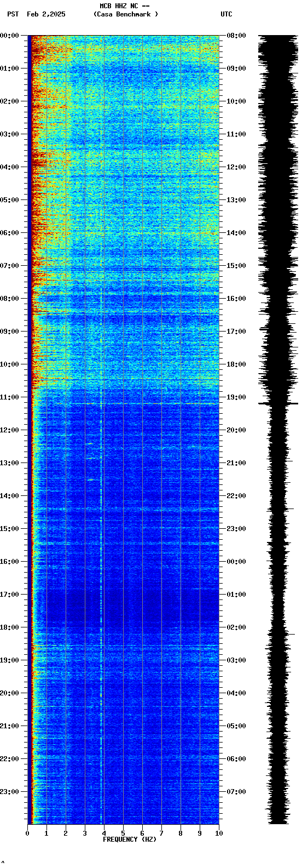Screen dimensions: 302x868
Task: Select the 12:00 label on PST axis
Action: (9, 430)
